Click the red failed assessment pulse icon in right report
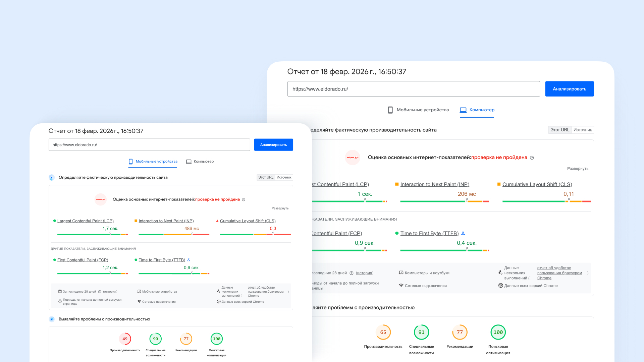This screenshot has height=362, width=644. (x=352, y=158)
